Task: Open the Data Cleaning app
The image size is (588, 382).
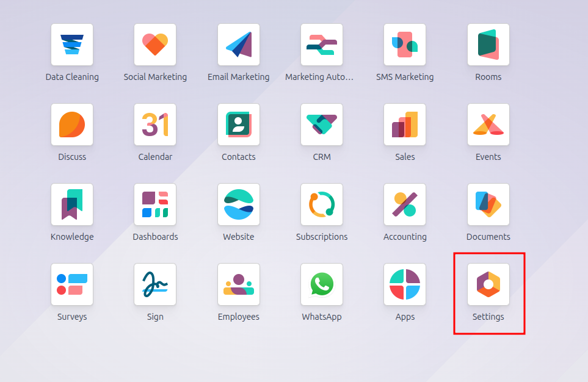Action: (x=72, y=45)
